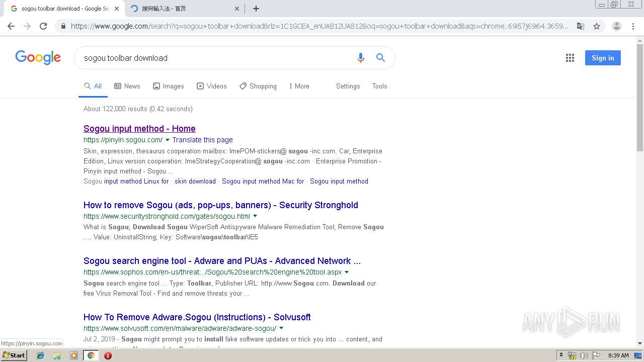This screenshot has height=362, width=644.
Task: Open the Chrome three-dot menu
Action: coord(633,26)
